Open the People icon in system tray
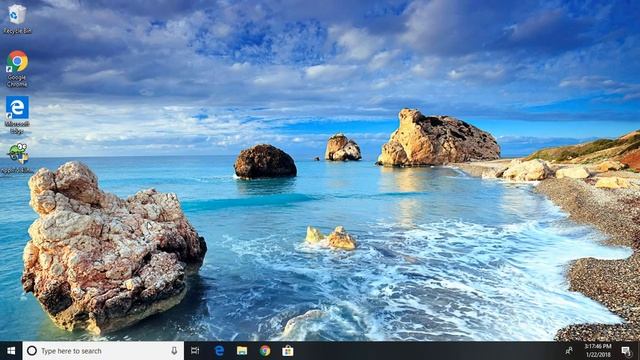The image size is (640, 360). pos(569,351)
